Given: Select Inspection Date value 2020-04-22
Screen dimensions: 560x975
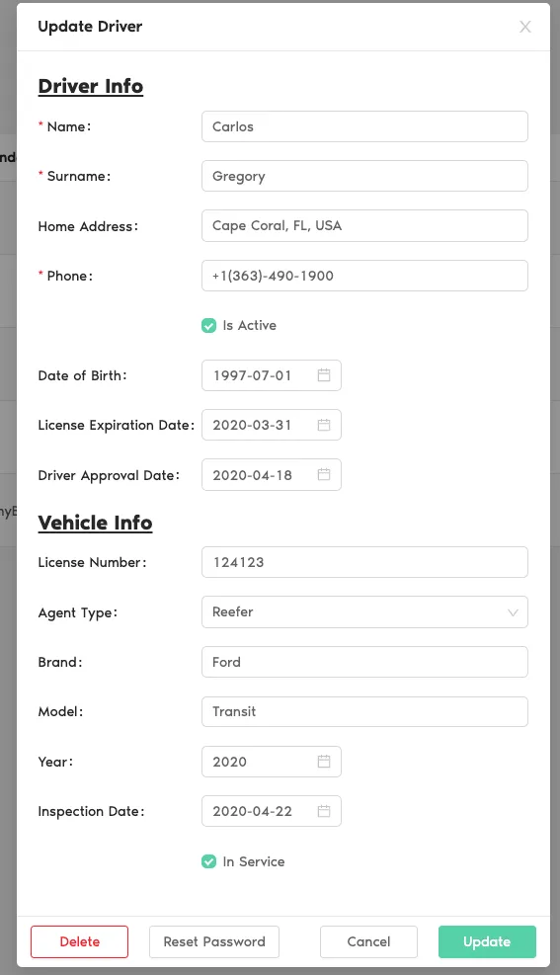Looking at the screenshot, I should tap(252, 811).
